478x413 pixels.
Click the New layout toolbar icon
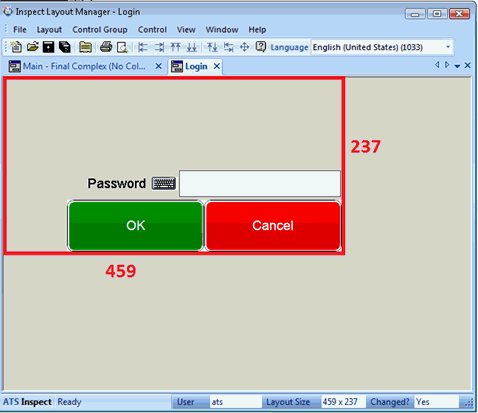click(16, 47)
